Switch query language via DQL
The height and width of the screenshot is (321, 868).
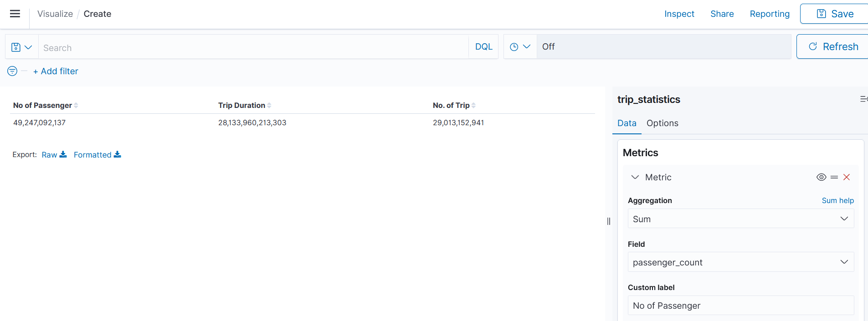click(x=483, y=47)
